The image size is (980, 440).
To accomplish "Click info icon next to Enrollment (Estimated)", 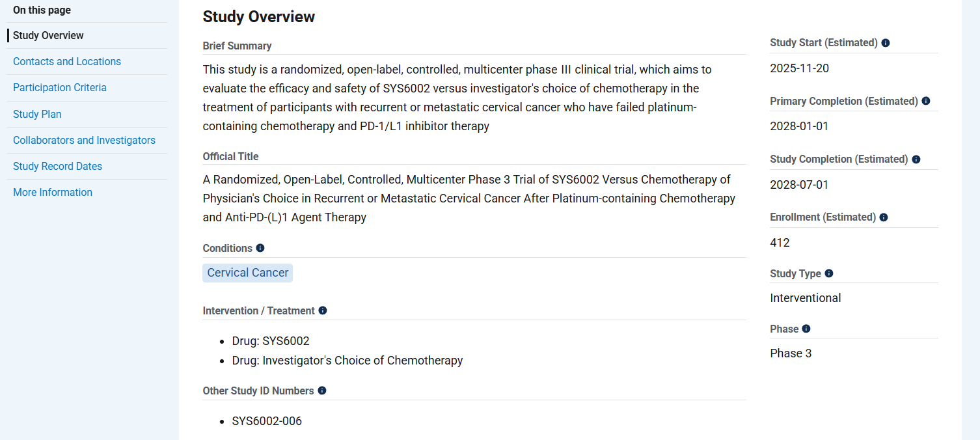I will coord(884,217).
